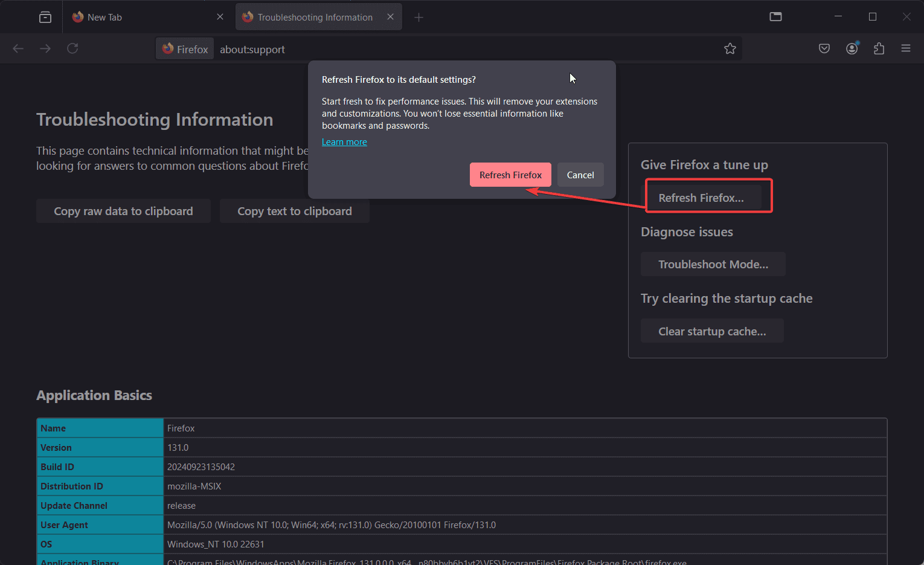The image size is (924, 565).
Task: Select the Troubleshooting Information tab
Action: click(x=318, y=17)
